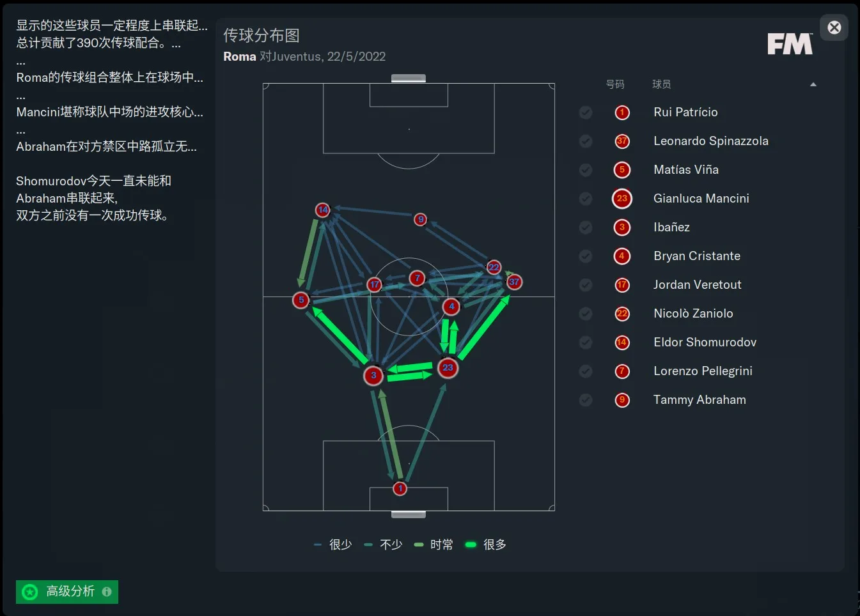The width and height of the screenshot is (860, 616).
Task: Click the sort arrow in player list header
Action: point(813,84)
